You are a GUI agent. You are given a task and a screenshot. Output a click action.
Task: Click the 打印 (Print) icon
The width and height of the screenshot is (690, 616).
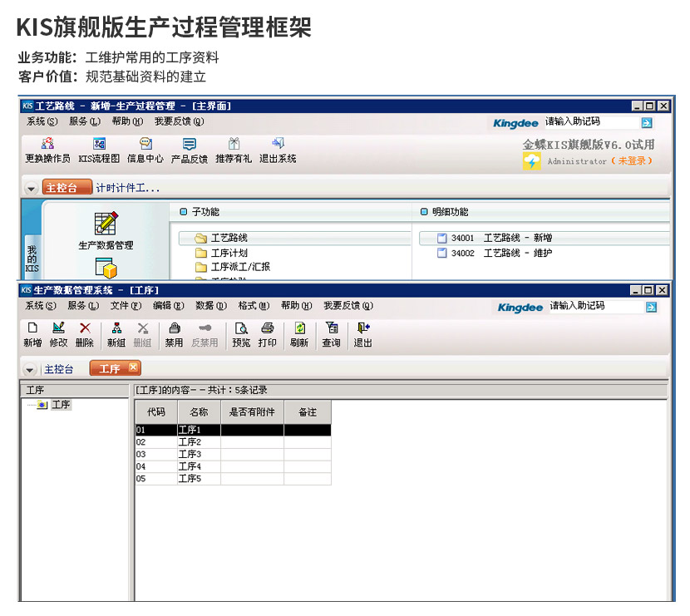click(267, 328)
